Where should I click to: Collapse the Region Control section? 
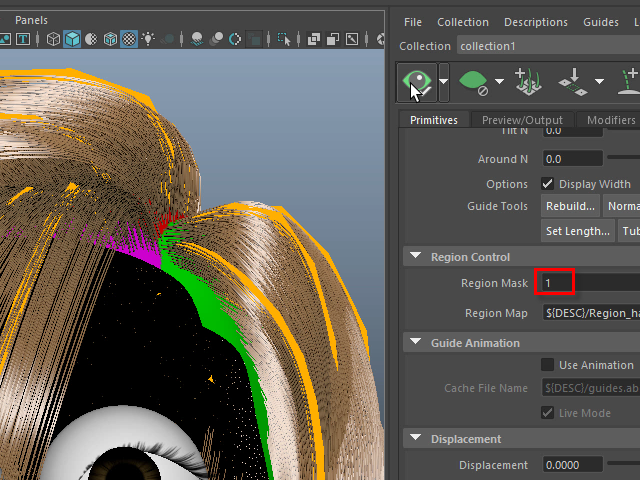pyautogui.click(x=415, y=257)
